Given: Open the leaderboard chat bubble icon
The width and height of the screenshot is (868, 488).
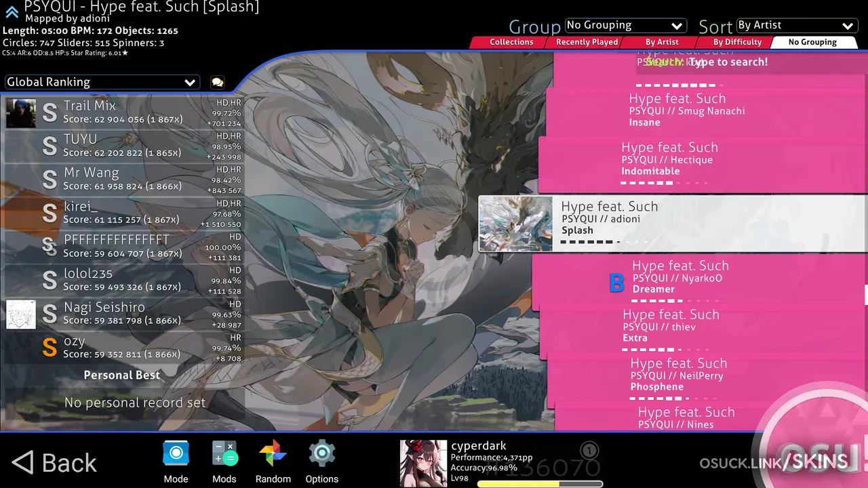Looking at the screenshot, I should [217, 82].
